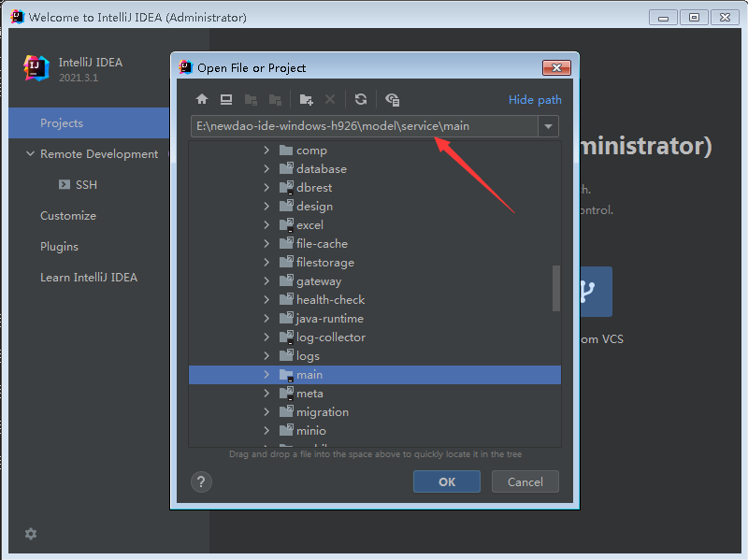Click the file tree scrollbar thumb

pyautogui.click(x=556, y=288)
